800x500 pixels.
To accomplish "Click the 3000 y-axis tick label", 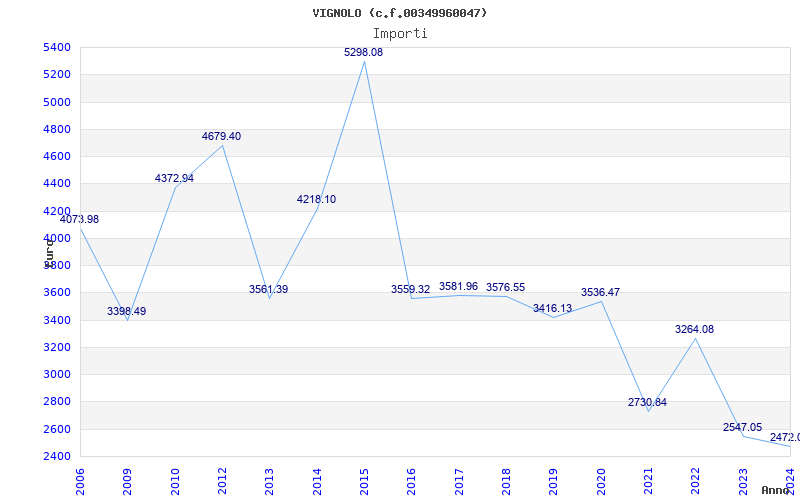I will [58, 374].
